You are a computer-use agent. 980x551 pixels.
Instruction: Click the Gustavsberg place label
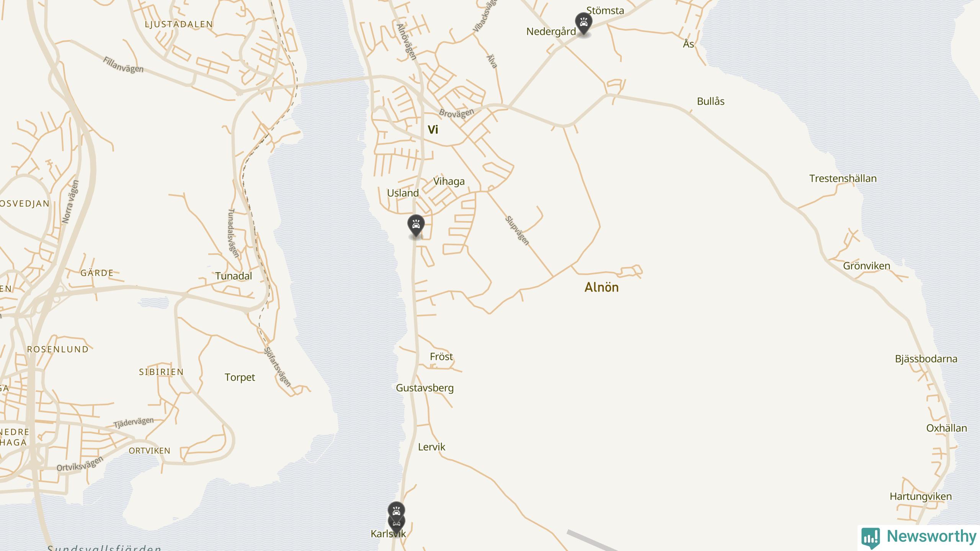[425, 388]
